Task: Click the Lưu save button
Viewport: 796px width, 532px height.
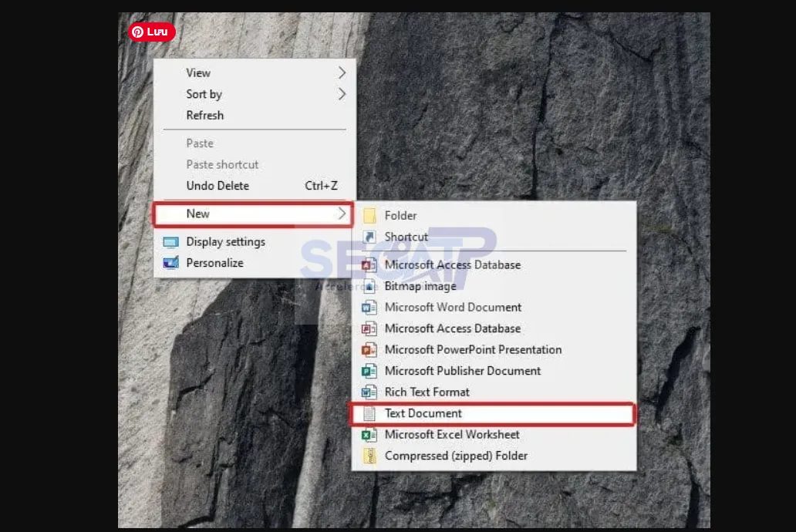Action: [151, 32]
